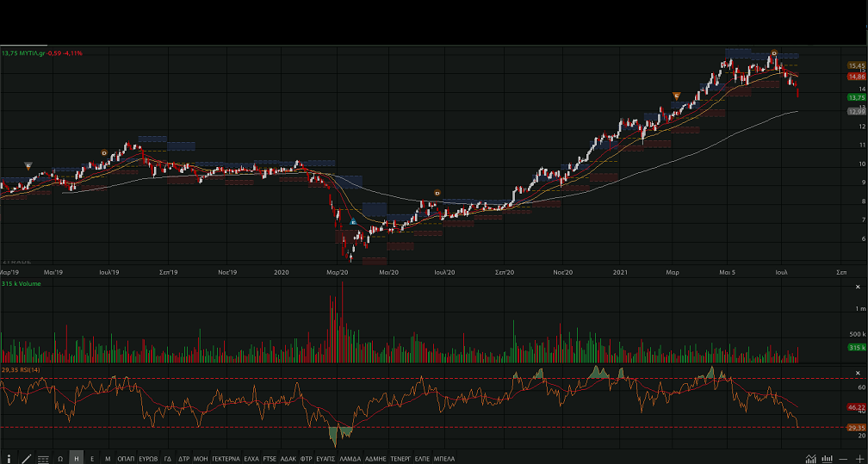Toggle the H daily timeframe button
The image size is (868, 464).
point(77,458)
